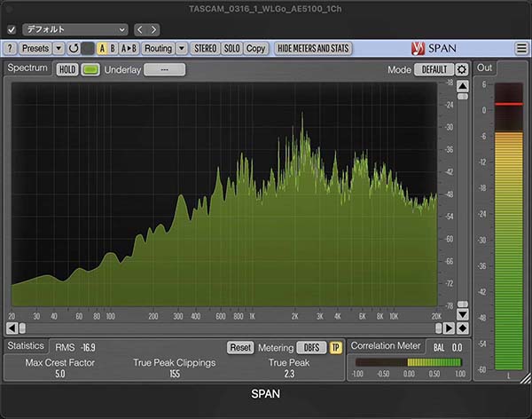Select plugin state A
Image resolution: width=532 pixels, height=419 pixels.
(x=102, y=49)
